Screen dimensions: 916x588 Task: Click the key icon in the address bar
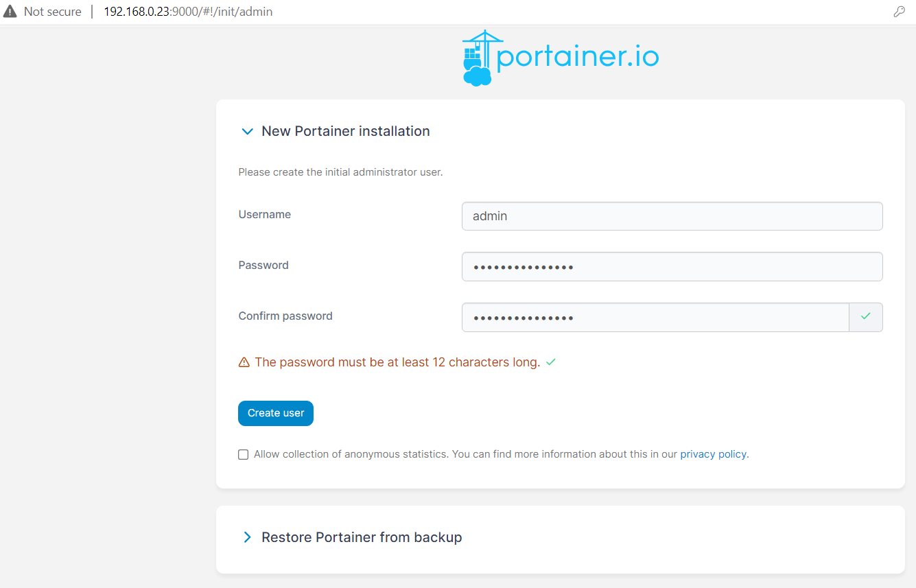(x=899, y=11)
